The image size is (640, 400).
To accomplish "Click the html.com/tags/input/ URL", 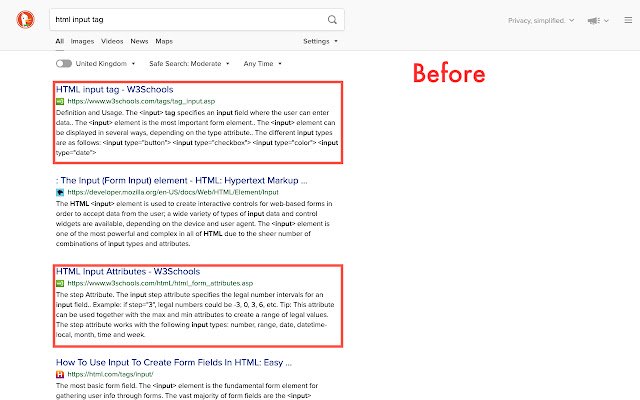I will coord(110,374).
